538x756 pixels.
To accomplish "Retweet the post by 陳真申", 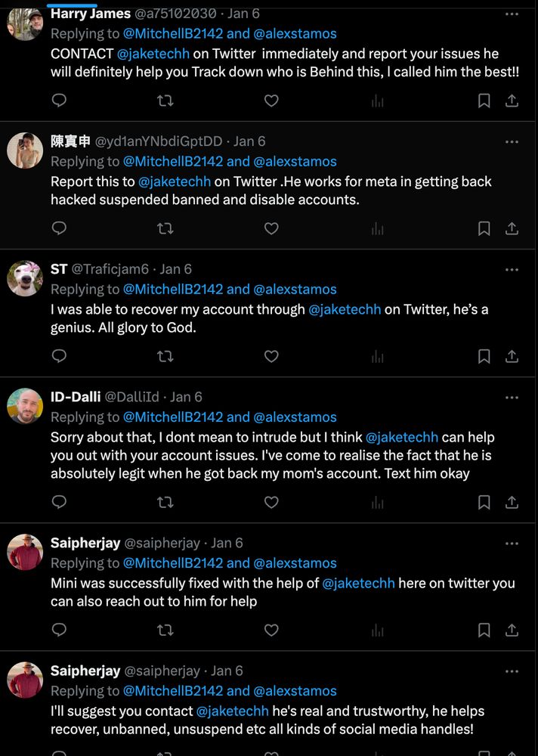I will click(165, 228).
